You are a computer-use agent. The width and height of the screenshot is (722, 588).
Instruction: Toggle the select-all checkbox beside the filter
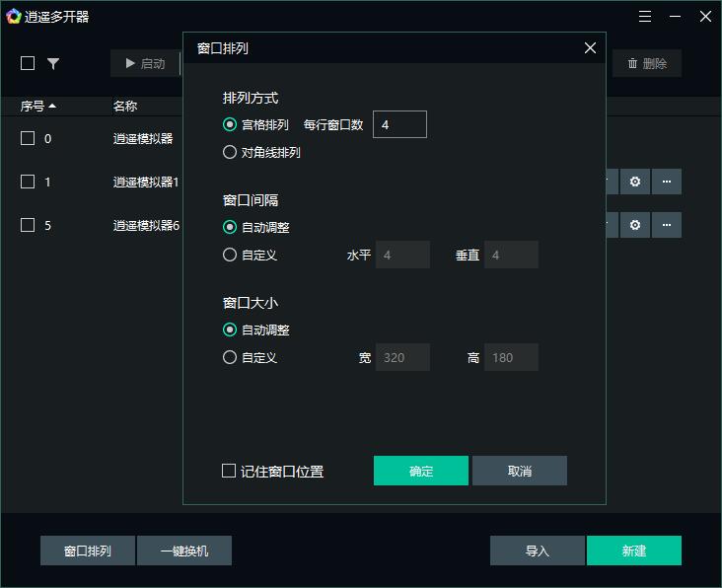28,63
